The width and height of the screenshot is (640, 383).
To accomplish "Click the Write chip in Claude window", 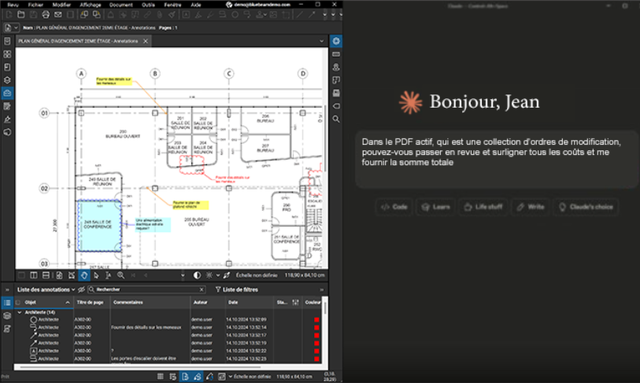I will 530,207.
